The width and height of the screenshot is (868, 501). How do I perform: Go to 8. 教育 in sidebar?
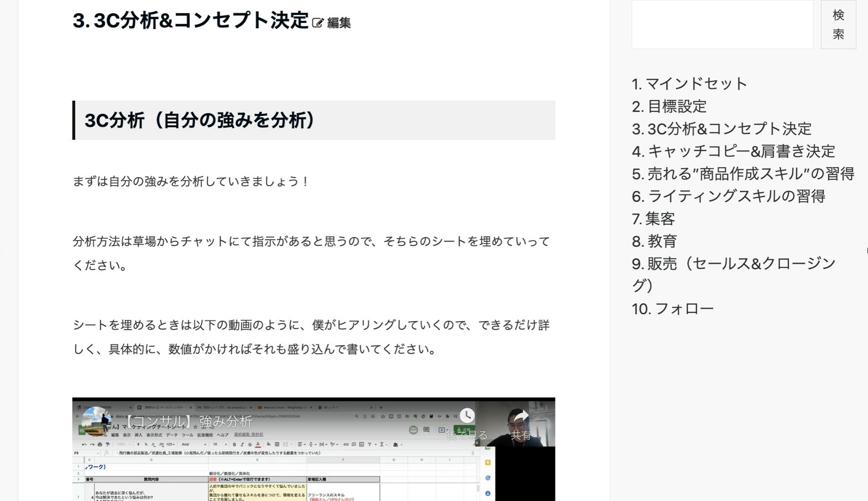click(654, 241)
